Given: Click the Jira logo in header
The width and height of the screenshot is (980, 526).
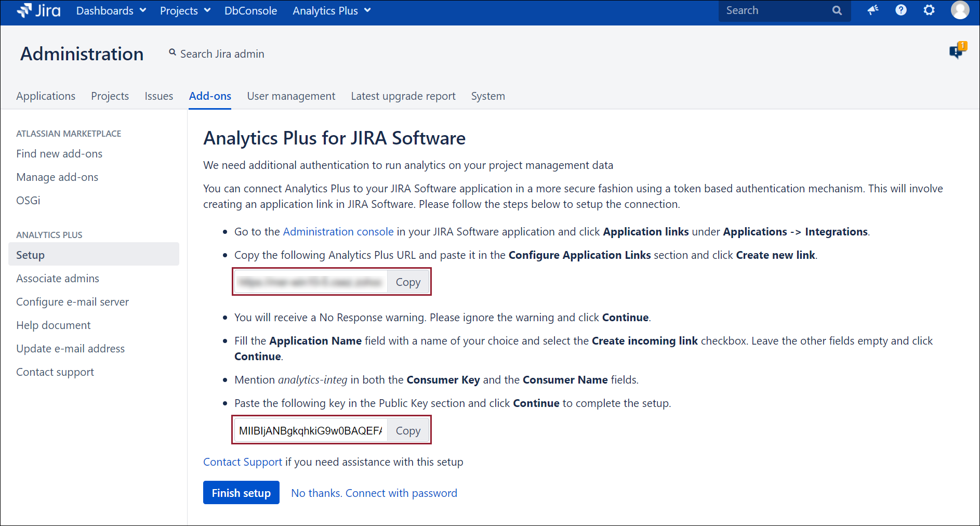Looking at the screenshot, I should pos(38,10).
